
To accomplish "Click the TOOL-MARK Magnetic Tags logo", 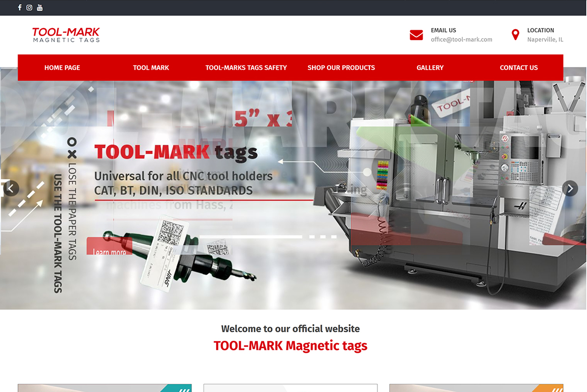I will pyautogui.click(x=66, y=35).
